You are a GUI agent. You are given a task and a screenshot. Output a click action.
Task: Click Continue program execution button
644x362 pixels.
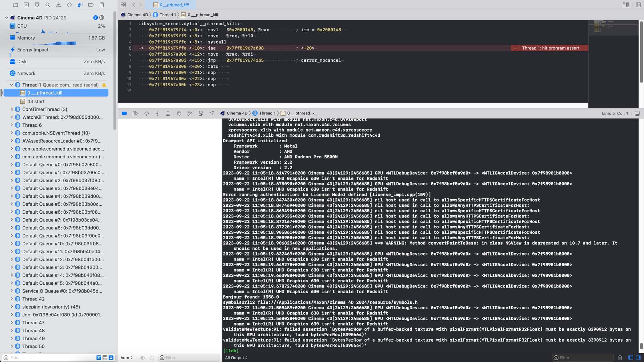click(x=136, y=113)
